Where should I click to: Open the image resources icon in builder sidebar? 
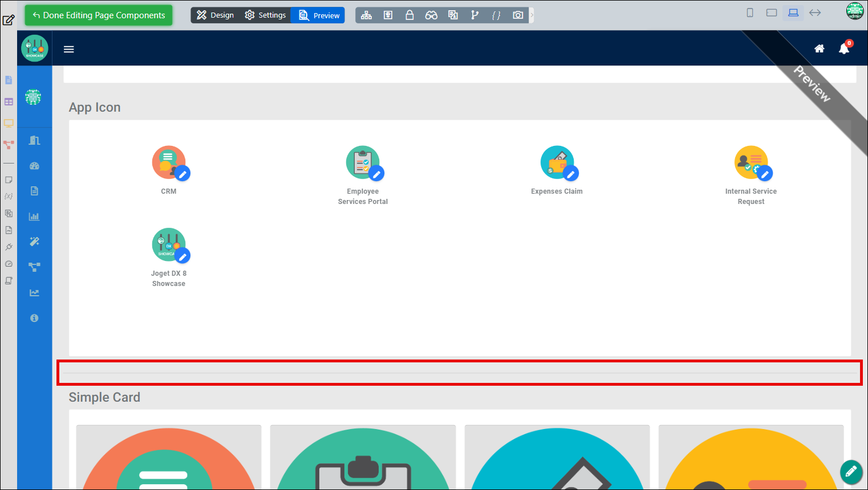pyautogui.click(x=9, y=230)
